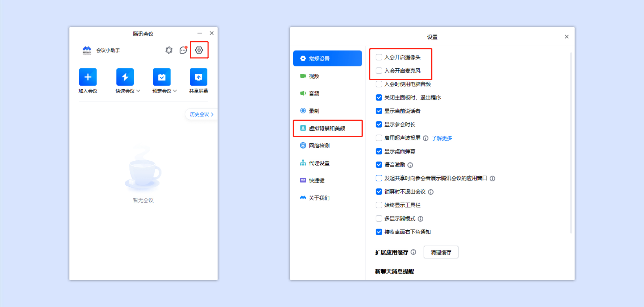
Task: Open the 快捷键 tab
Action: [327, 181]
